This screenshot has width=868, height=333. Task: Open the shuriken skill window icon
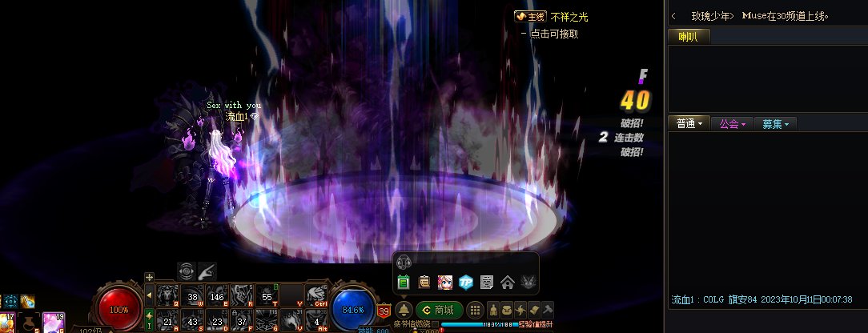click(x=520, y=310)
